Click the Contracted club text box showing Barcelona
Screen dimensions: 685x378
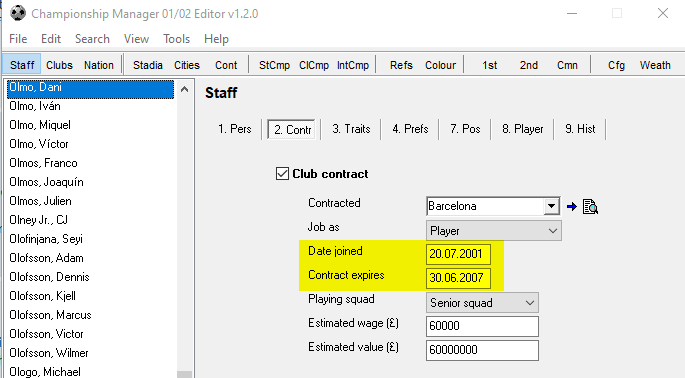click(x=485, y=206)
